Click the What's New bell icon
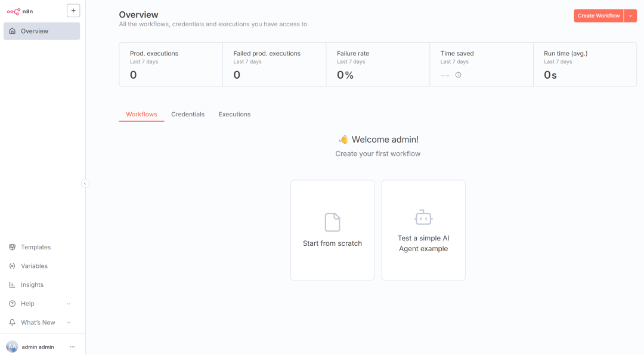644x355 pixels. [13, 323]
